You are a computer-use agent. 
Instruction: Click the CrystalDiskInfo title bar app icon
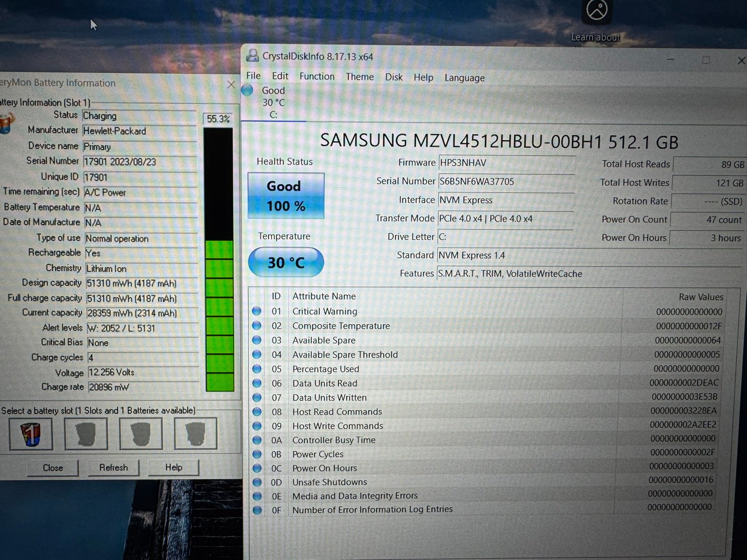[252, 56]
